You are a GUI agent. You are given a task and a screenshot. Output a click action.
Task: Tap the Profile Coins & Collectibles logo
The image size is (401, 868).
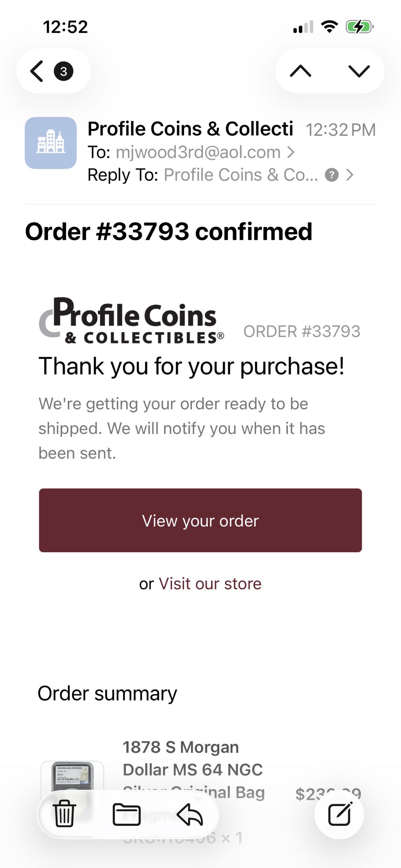coord(132,321)
